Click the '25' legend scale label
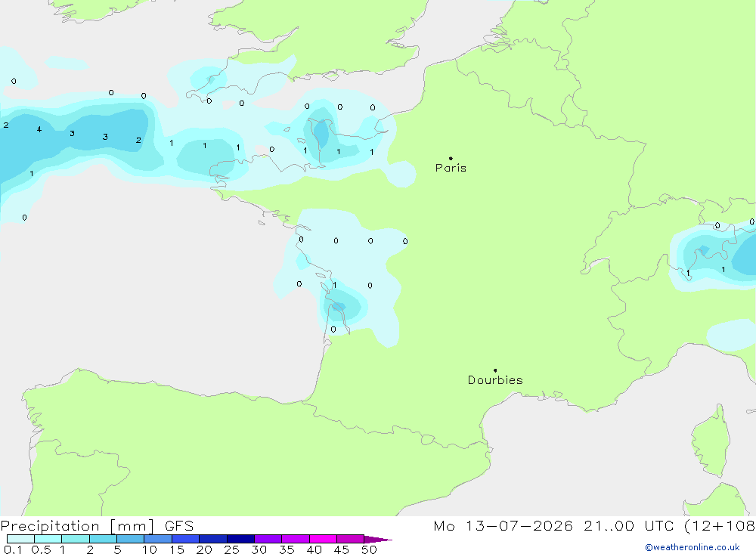Image resolution: width=756 pixels, height=554 pixels. (x=231, y=549)
